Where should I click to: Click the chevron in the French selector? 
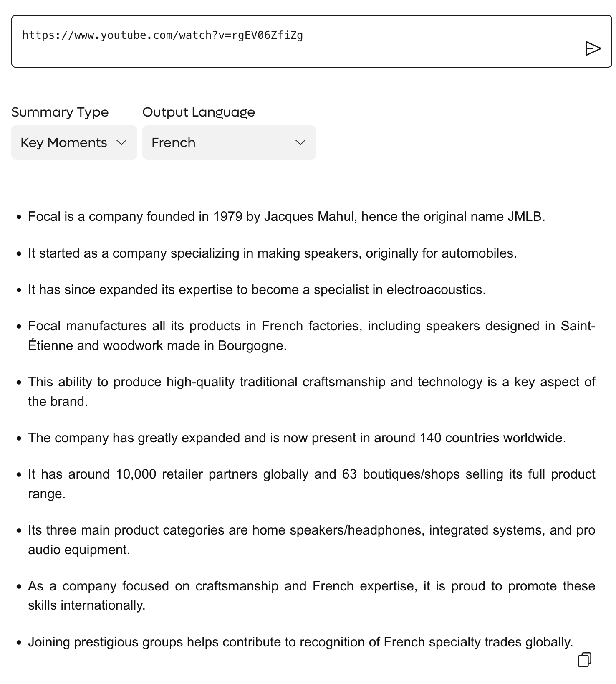[x=300, y=142]
